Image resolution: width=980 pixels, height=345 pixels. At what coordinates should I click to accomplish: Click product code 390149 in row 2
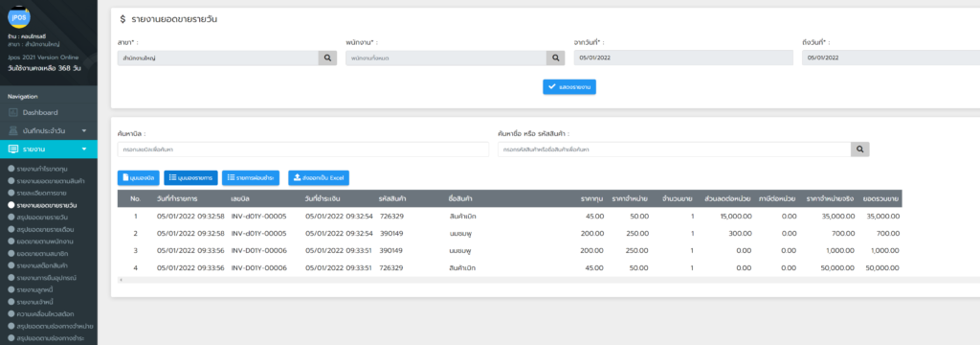391,234
